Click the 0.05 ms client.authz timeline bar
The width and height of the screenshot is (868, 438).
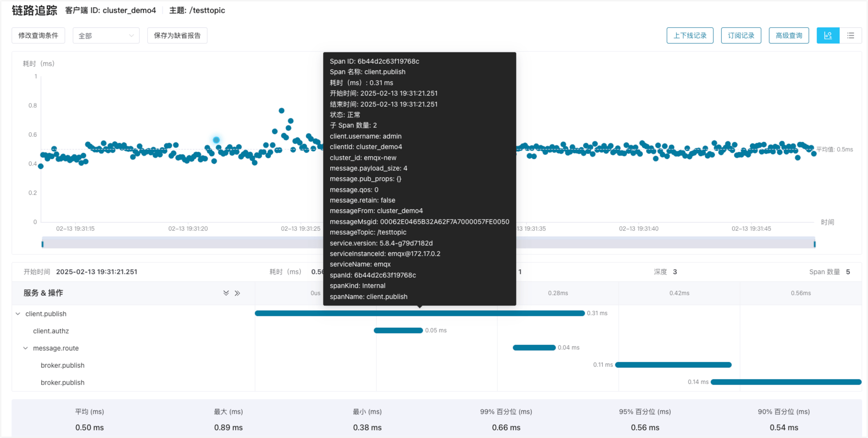pos(398,331)
